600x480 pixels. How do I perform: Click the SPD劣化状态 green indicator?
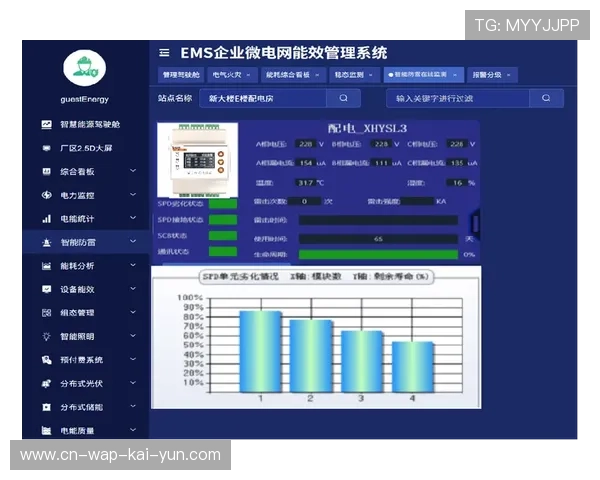tap(223, 204)
